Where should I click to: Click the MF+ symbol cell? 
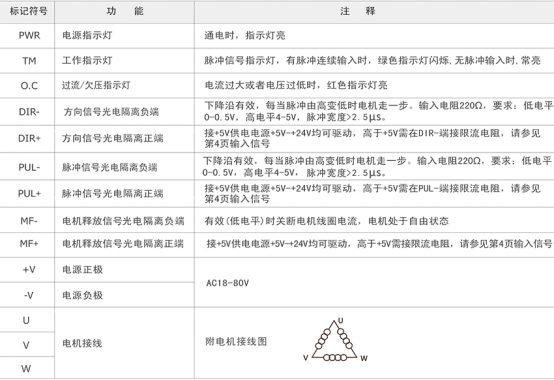coord(27,245)
